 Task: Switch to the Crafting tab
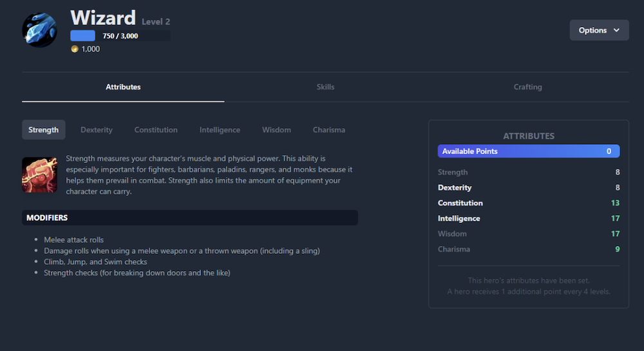point(528,87)
